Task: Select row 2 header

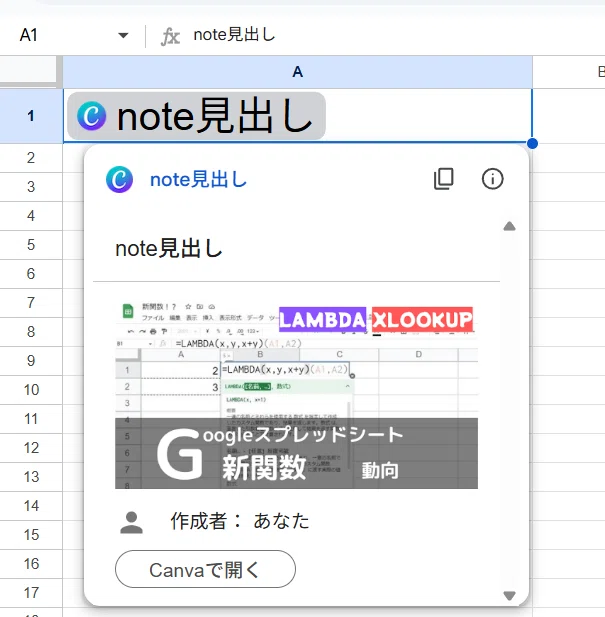Action: (x=31, y=158)
